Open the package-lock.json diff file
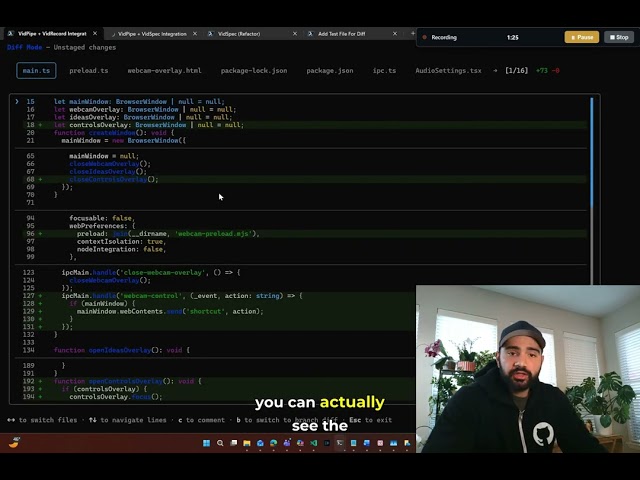640x480 pixels. (254, 71)
